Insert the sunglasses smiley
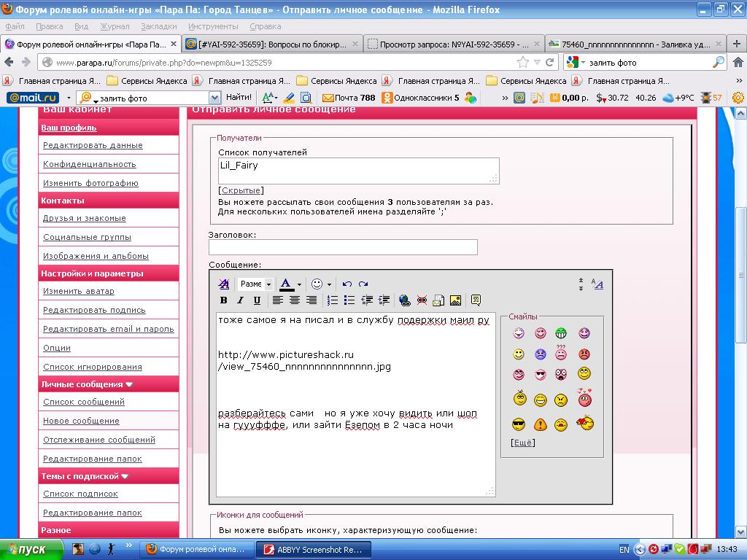Viewport: 747px width, 560px height. [x=519, y=424]
